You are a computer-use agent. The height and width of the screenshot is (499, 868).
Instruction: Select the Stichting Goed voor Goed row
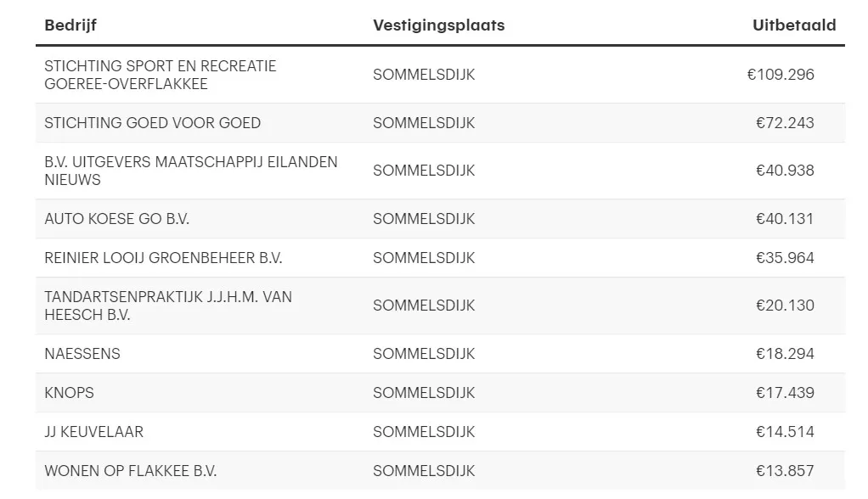click(440, 123)
